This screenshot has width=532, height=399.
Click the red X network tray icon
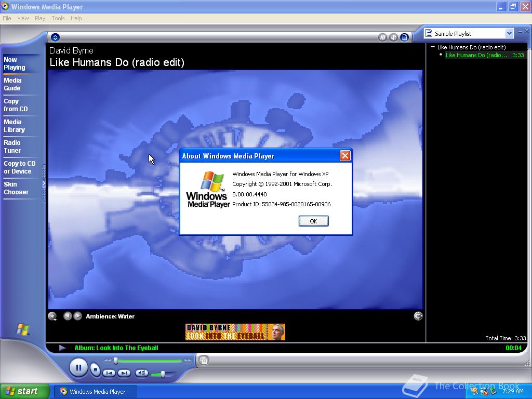pos(484,392)
